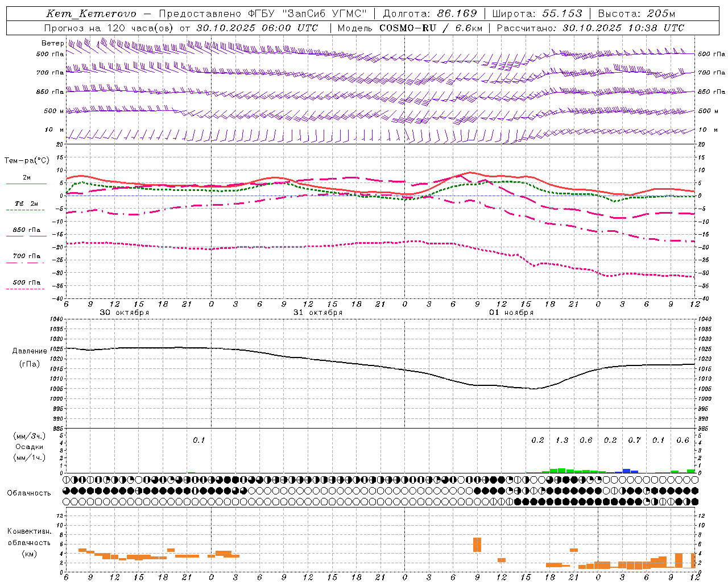Click the (мм/3ч.) precipitation unit label
Image resolution: width=728 pixels, height=582 pixels.
click(30, 436)
